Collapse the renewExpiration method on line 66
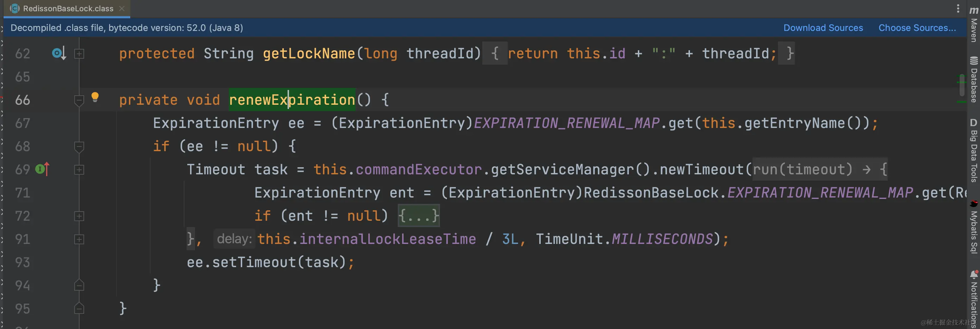The image size is (980, 329). point(79,101)
